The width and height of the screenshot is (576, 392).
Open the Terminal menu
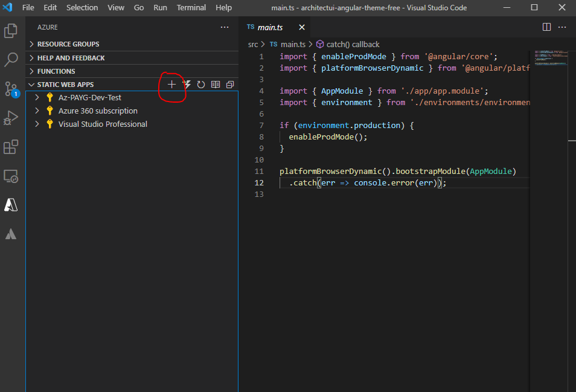pyautogui.click(x=191, y=7)
